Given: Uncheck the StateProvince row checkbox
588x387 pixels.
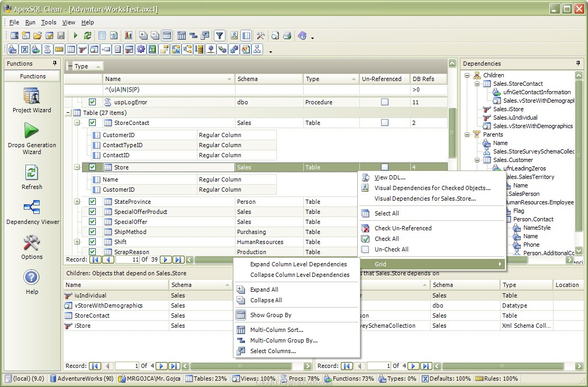Looking at the screenshot, I should pos(92,201).
